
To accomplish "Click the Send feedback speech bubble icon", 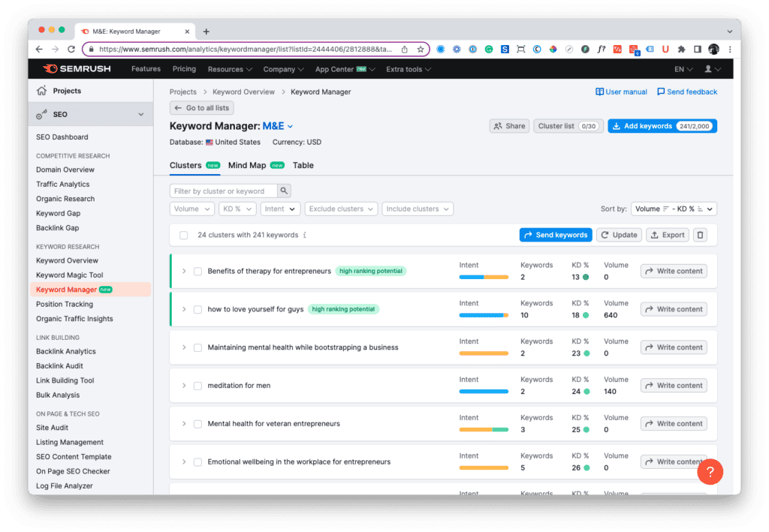I will (662, 92).
